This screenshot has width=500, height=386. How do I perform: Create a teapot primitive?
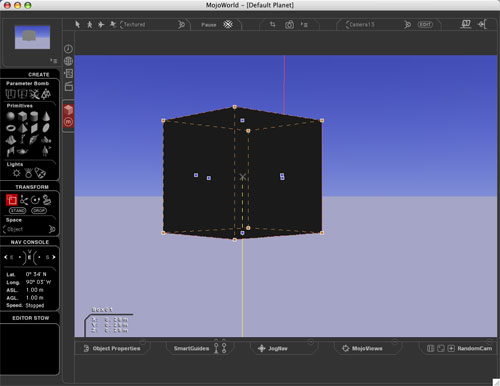(x=22, y=152)
